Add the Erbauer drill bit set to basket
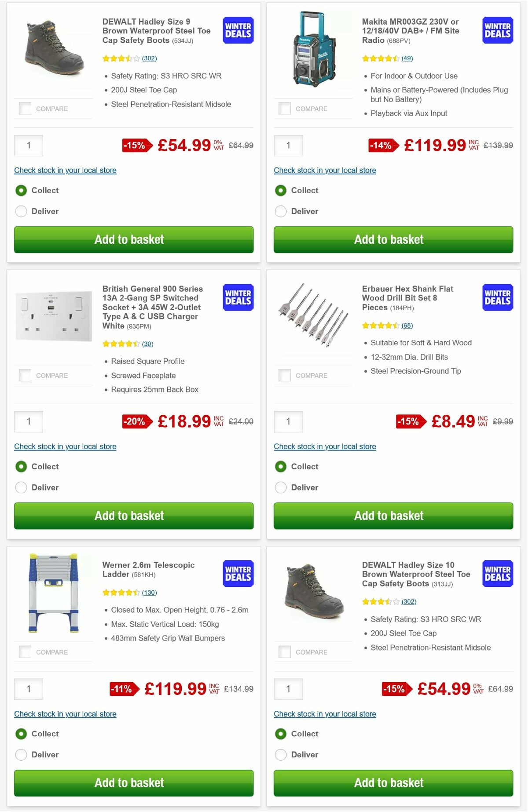This screenshot has width=528, height=812. [x=389, y=516]
